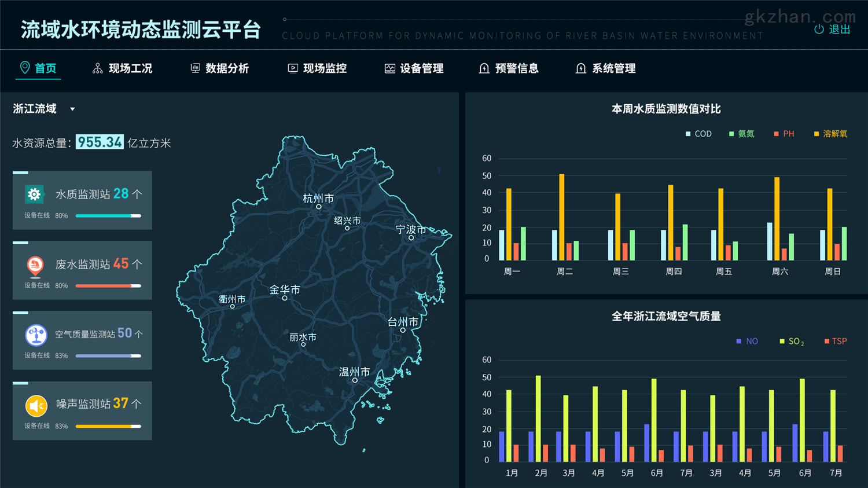Open the 现场监控 tab

pos(325,68)
